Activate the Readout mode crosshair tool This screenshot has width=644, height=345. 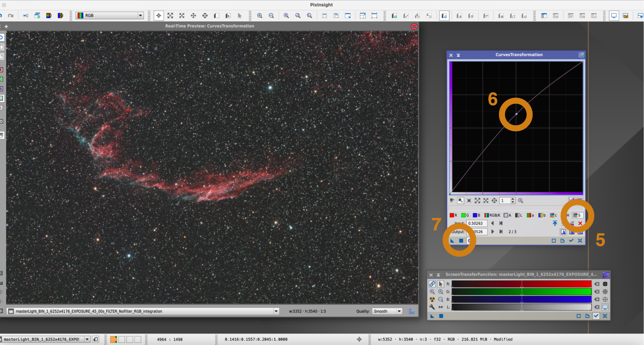coord(159,15)
